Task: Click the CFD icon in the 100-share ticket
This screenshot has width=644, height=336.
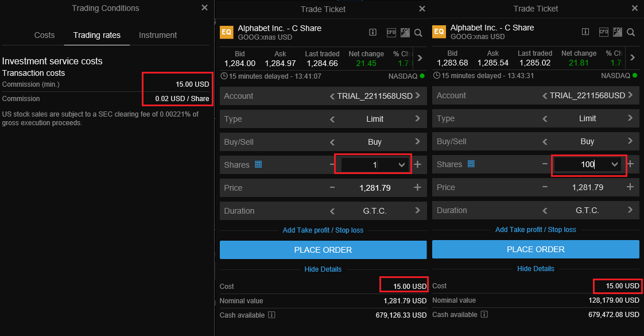Action: pyautogui.click(x=604, y=32)
